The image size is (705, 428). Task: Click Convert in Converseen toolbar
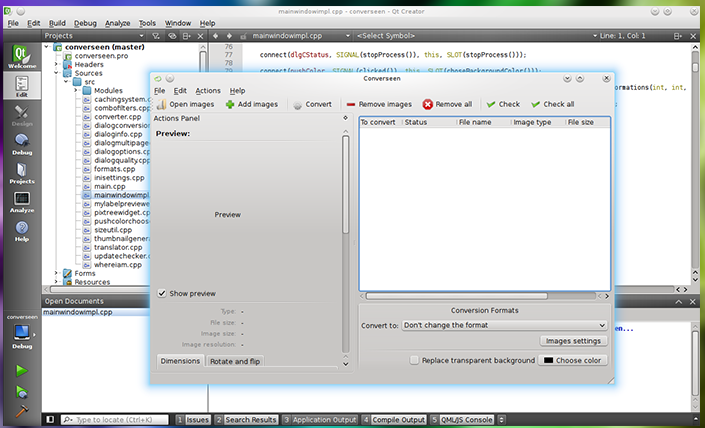tap(312, 104)
